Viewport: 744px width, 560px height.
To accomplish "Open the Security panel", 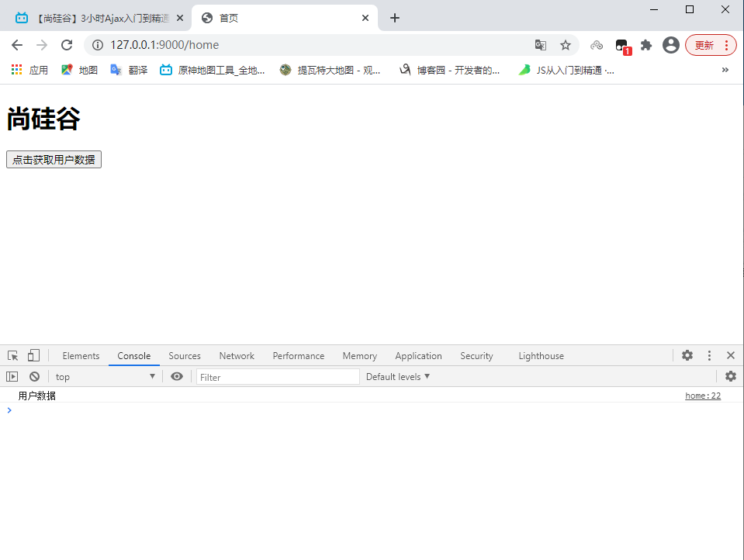I will (476, 356).
